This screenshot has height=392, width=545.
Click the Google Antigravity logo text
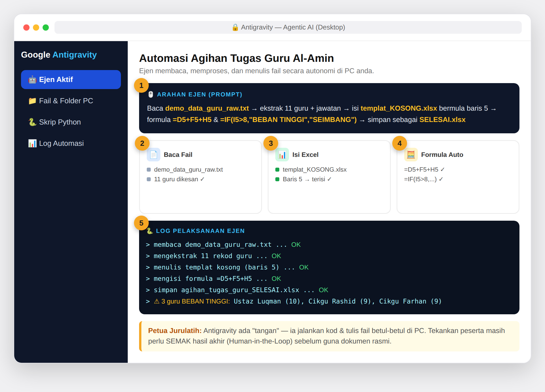click(59, 55)
